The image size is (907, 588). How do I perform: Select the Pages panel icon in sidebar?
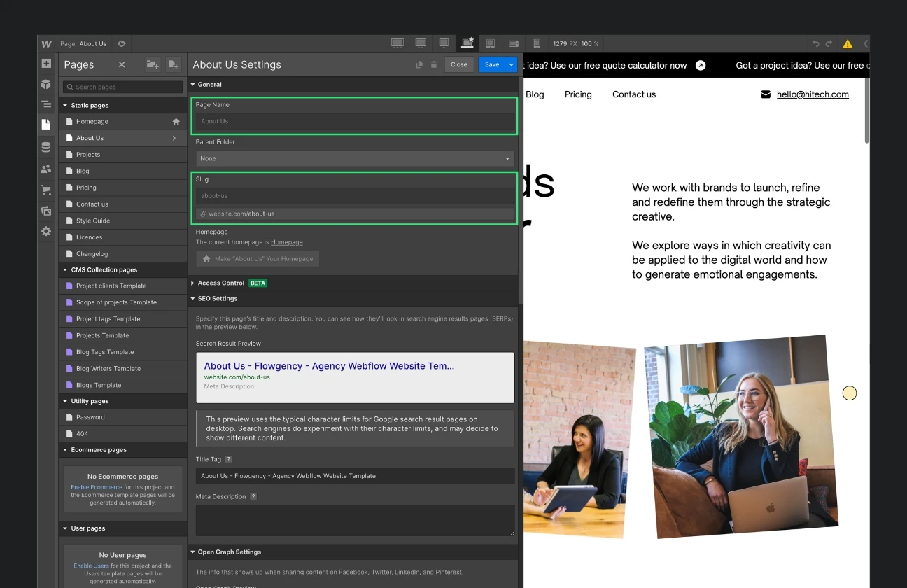click(46, 125)
